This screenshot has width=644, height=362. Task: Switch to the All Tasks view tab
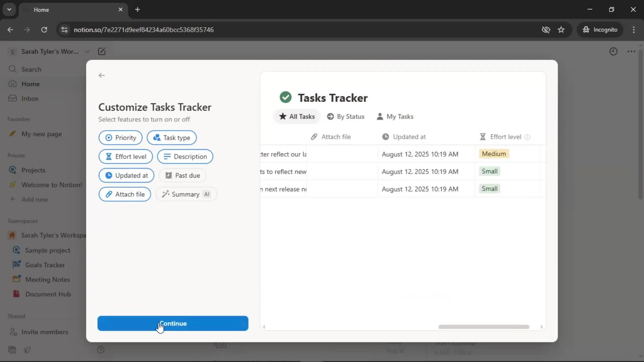point(297,117)
